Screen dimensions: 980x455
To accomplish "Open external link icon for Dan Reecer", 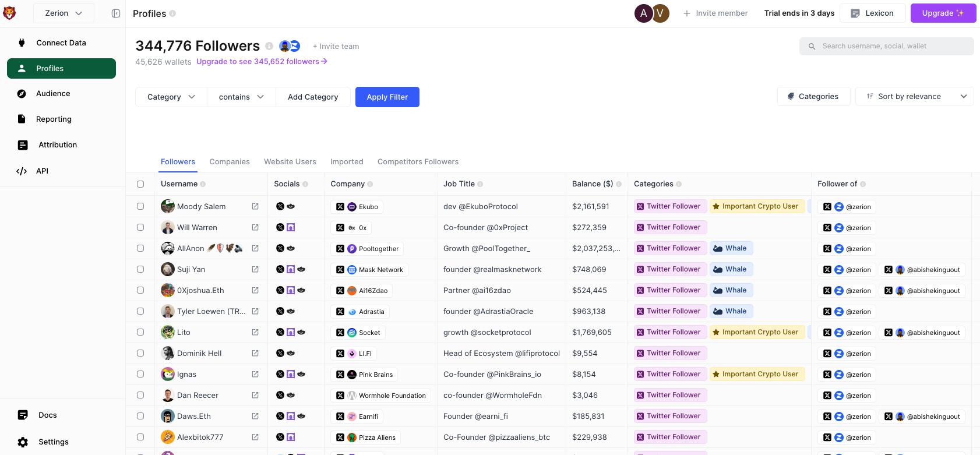I will 255,395.
